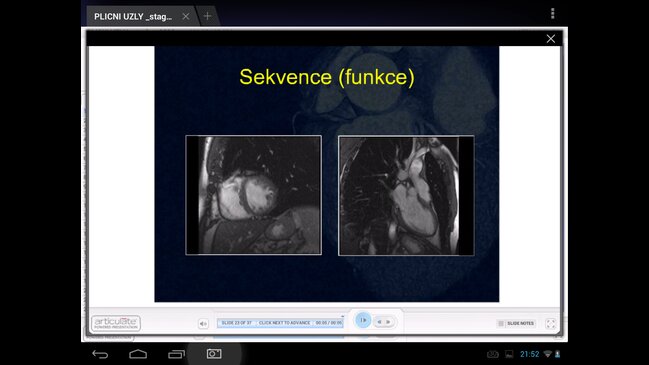Tap the screenshot camera button in navigation bar

coord(214,354)
